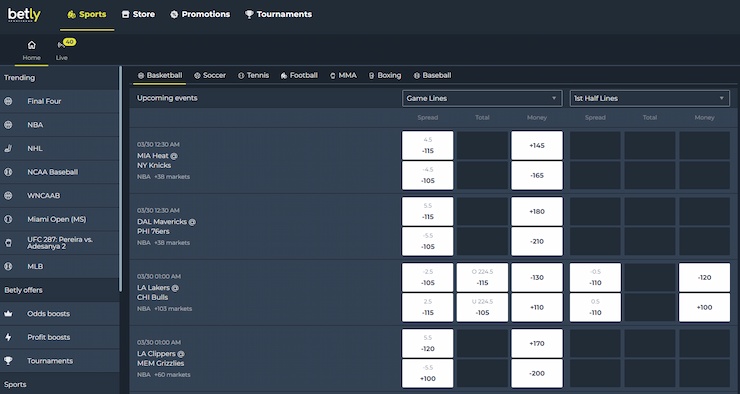Select Bulls 0.5 first half spread

pos(595,307)
